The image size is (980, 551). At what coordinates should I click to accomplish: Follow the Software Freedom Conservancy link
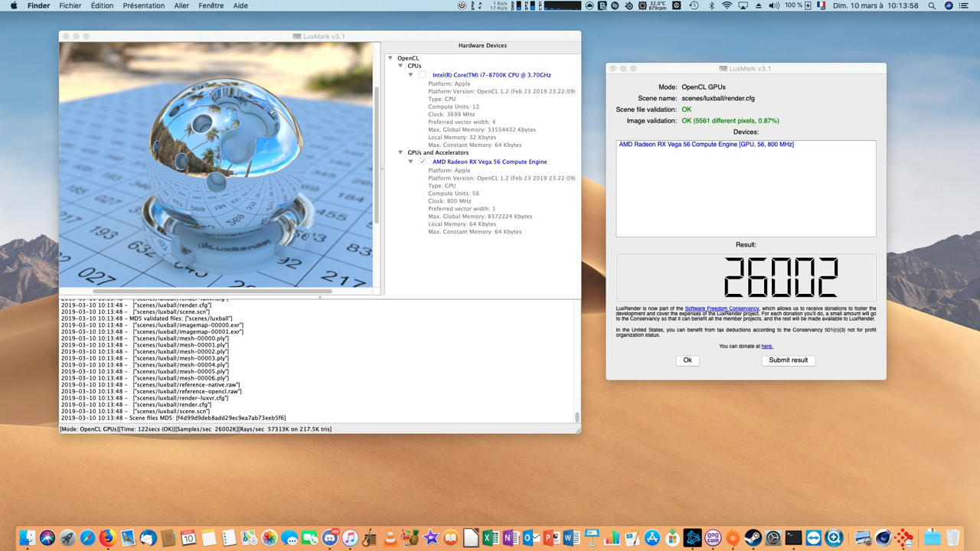(x=722, y=308)
